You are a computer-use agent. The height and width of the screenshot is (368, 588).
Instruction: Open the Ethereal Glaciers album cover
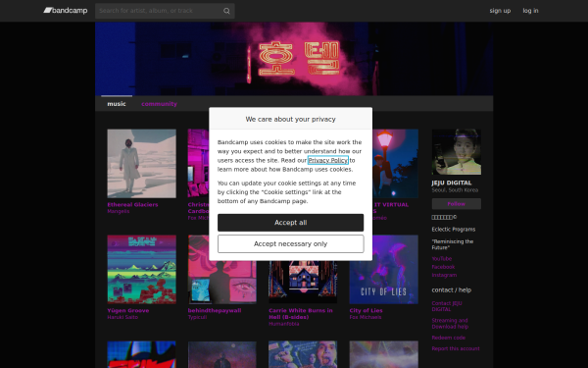coord(142,164)
